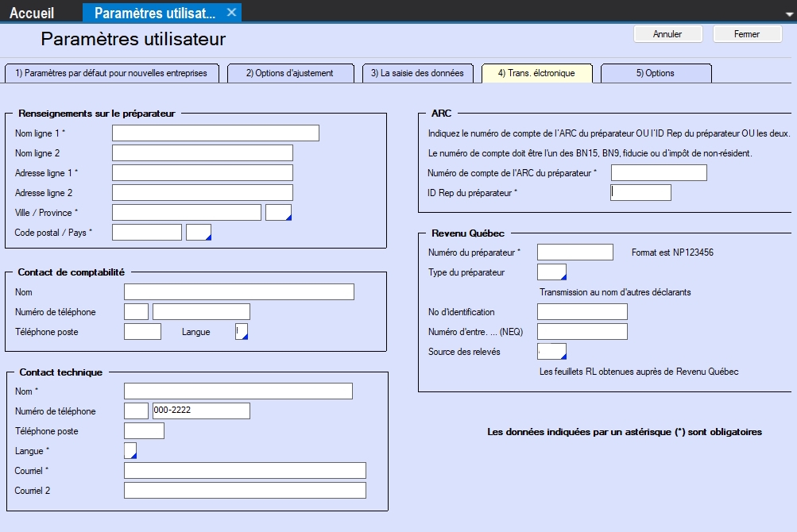Switch to the Accueil tab

coord(32,13)
